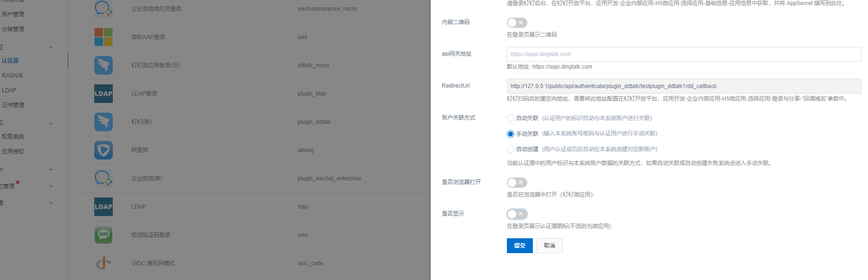
Task: Collapse the sidebar section above 认证源
Action: (x=51, y=47)
